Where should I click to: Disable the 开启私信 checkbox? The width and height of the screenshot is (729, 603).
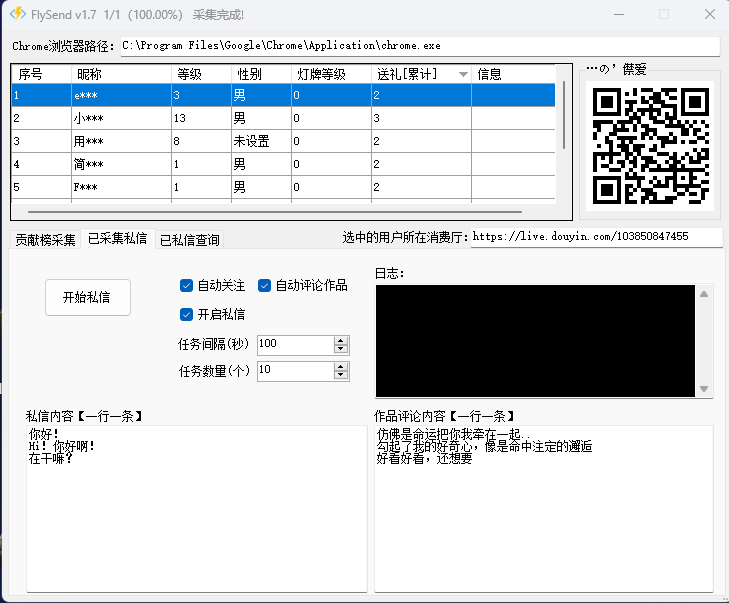click(x=186, y=315)
